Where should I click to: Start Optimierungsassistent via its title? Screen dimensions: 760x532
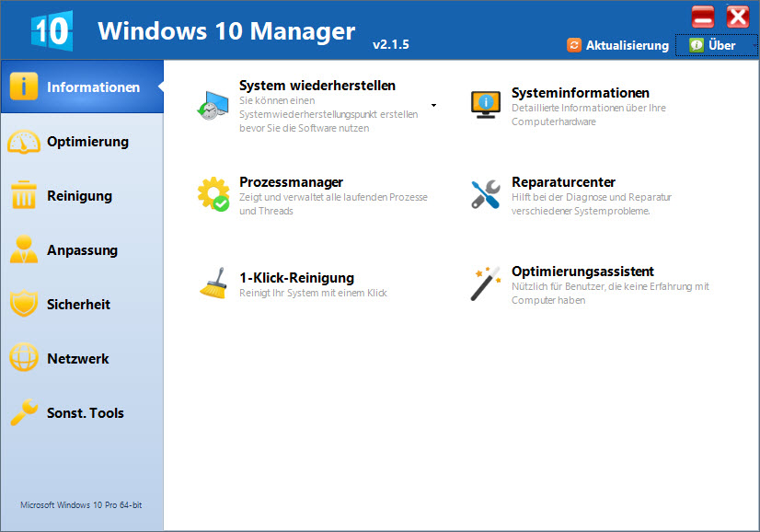(582, 272)
